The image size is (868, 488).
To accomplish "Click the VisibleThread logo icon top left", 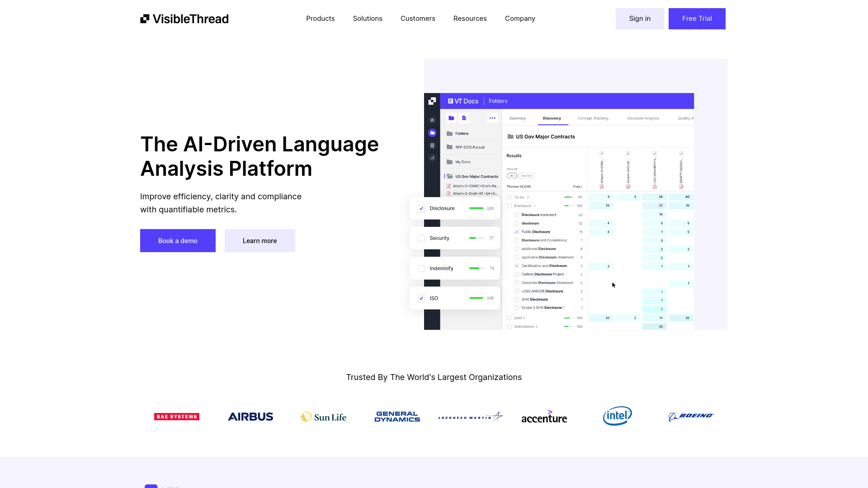I will pyautogui.click(x=145, y=19).
